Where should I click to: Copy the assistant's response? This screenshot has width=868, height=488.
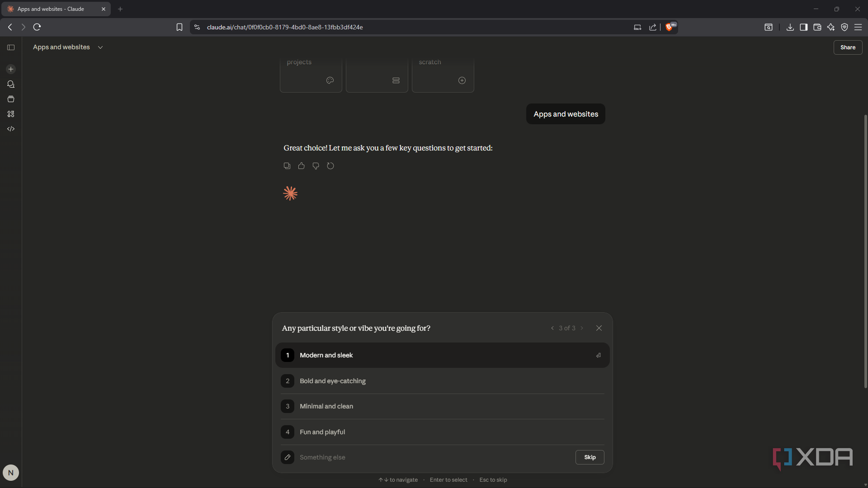[x=287, y=166]
